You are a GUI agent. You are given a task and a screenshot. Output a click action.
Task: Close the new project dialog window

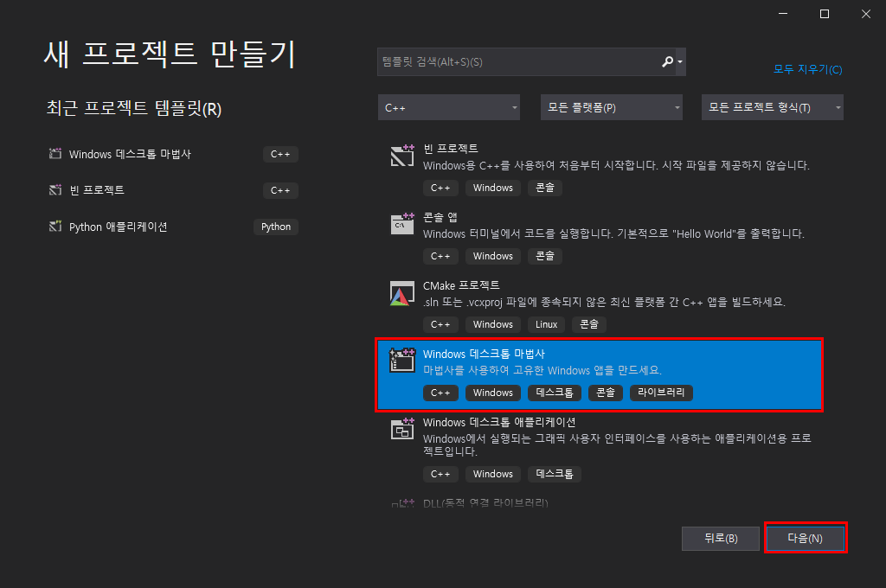pos(865,14)
